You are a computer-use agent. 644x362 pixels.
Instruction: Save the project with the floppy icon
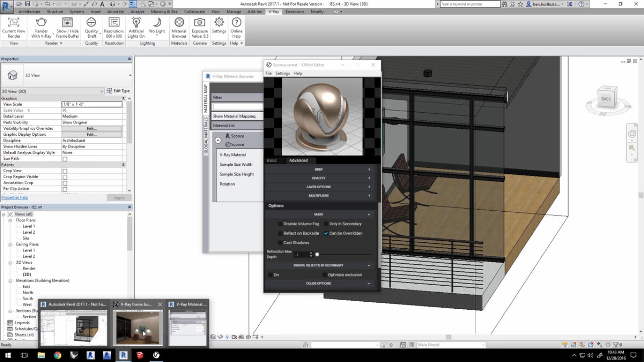click(x=27, y=4)
